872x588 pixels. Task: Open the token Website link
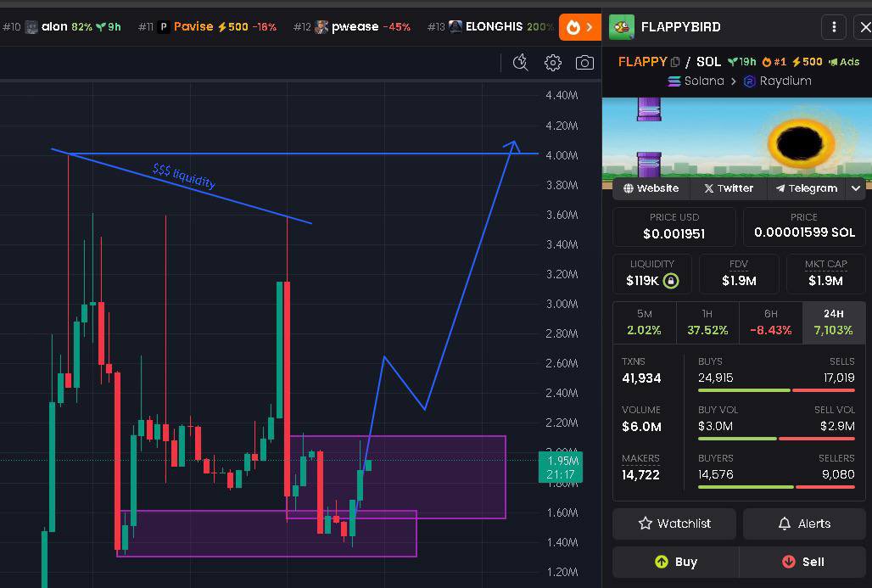[651, 188]
